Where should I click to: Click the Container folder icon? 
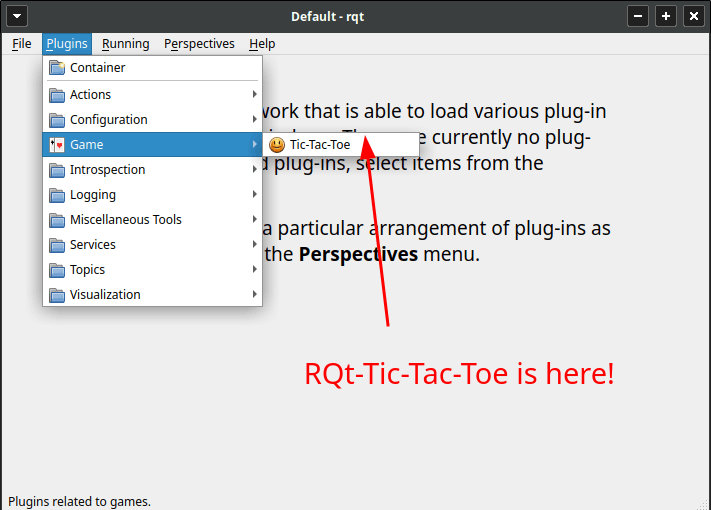tap(57, 68)
